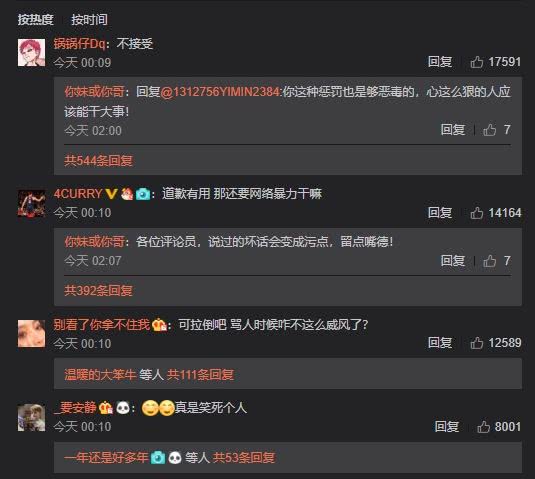Expand 共111条回复 thread

pos(200,375)
